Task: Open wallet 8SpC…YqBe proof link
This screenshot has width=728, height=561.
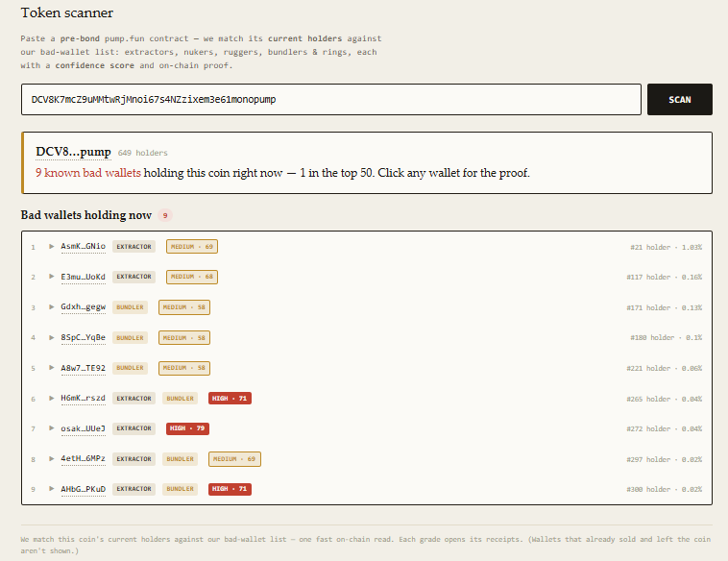Action: click(84, 337)
